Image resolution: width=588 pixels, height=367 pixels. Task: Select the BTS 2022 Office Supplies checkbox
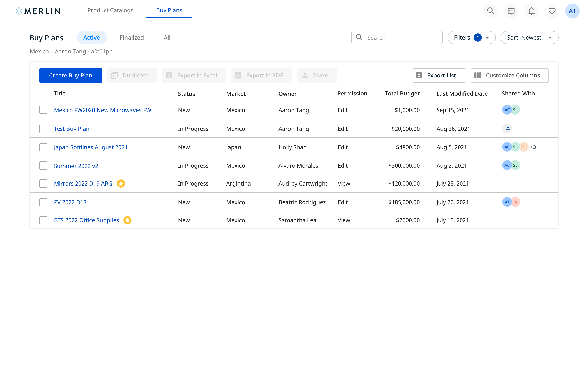pos(43,220)
